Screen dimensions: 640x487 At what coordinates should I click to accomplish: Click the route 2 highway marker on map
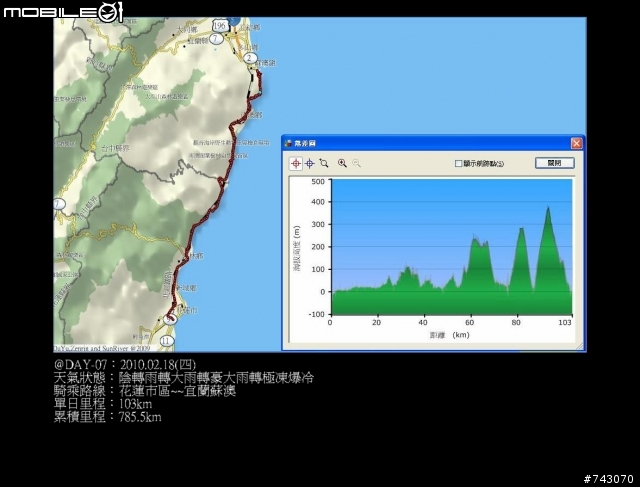point(250,58)
